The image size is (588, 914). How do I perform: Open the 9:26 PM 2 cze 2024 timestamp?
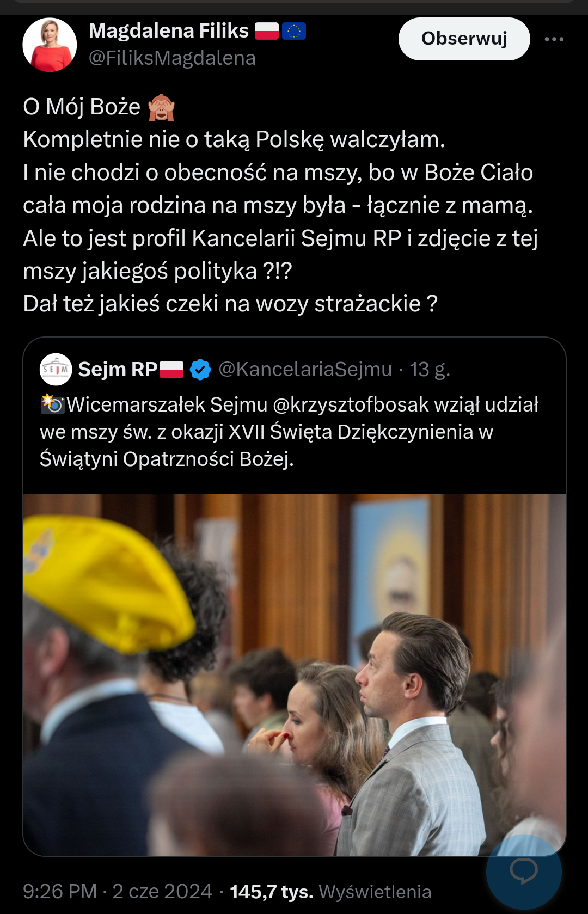pyautogui.click(x=118, y=892)
